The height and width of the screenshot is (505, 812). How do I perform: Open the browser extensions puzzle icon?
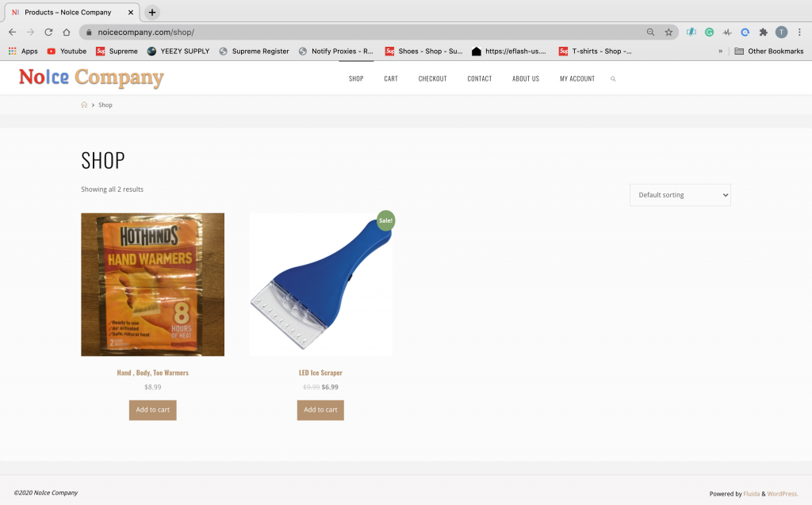[x=763, y=33]
